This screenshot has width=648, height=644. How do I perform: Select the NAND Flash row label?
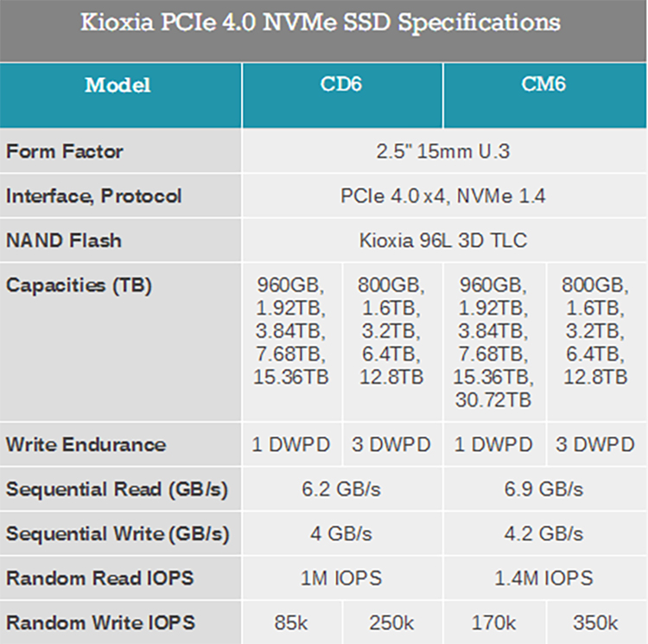click(x=64, y=240)
